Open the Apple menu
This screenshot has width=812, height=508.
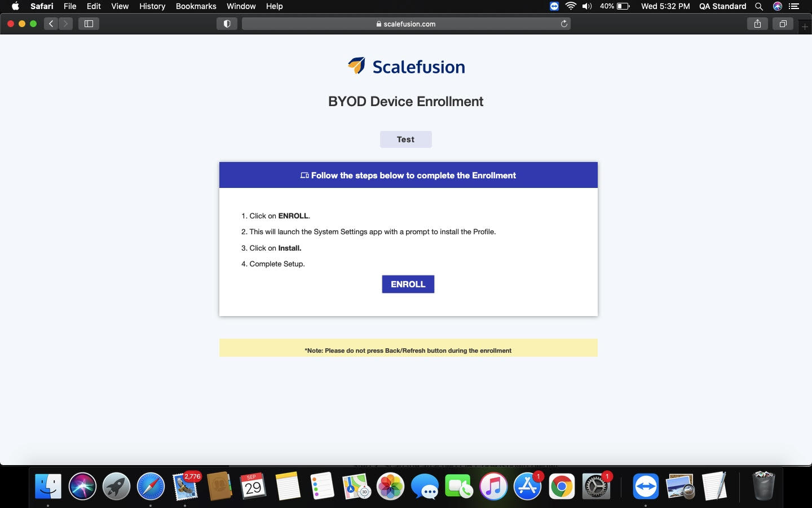[15, 6]
